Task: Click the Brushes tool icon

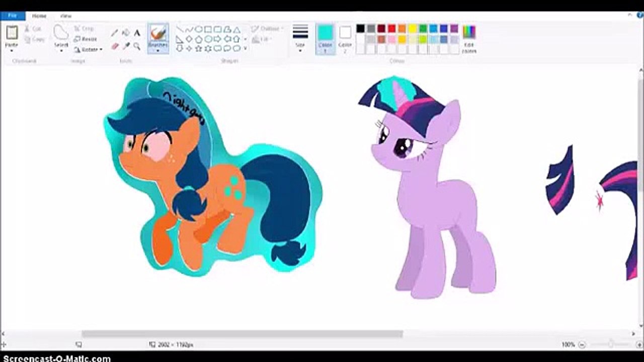Action: [158, 34]
